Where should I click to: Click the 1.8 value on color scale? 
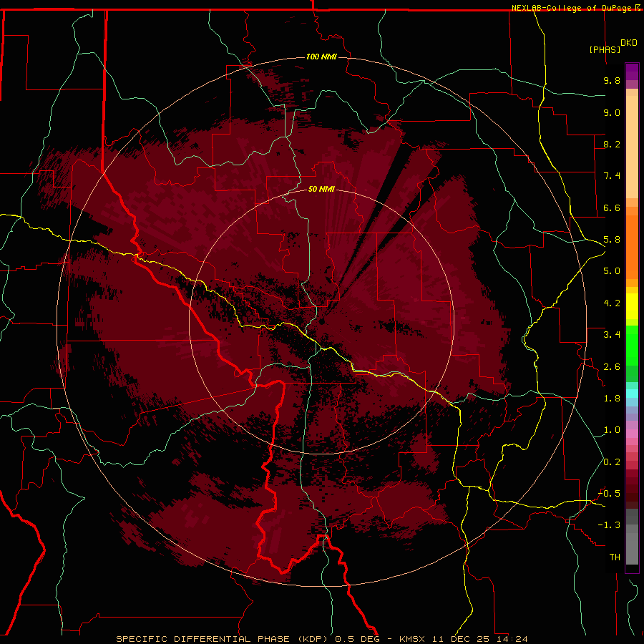click(x=612, y=399)
